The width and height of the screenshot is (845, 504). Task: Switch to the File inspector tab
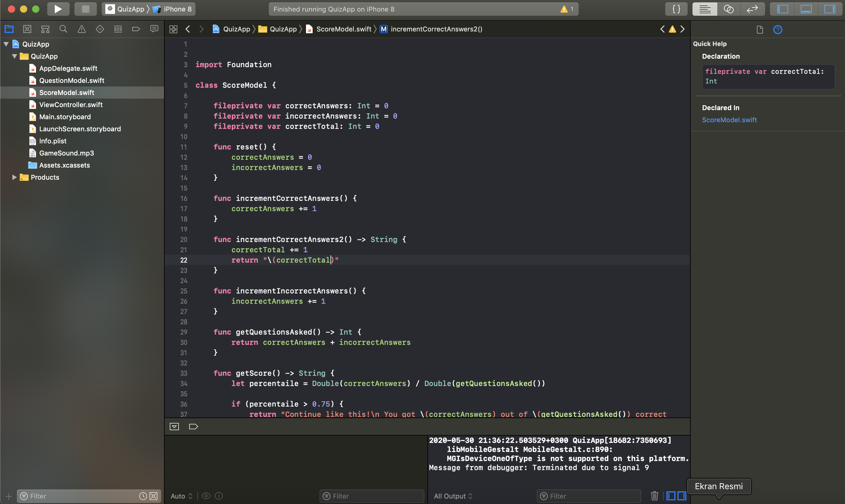point(760,30)
